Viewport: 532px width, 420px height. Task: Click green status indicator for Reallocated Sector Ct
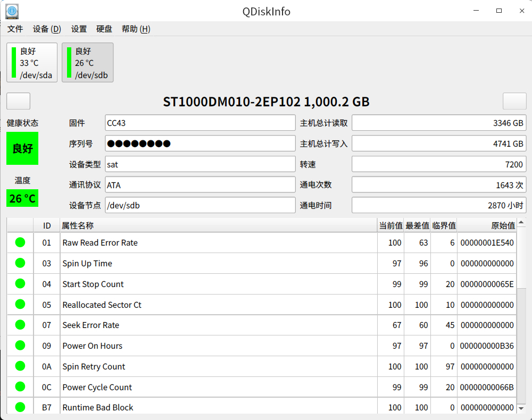coord(20,305)
